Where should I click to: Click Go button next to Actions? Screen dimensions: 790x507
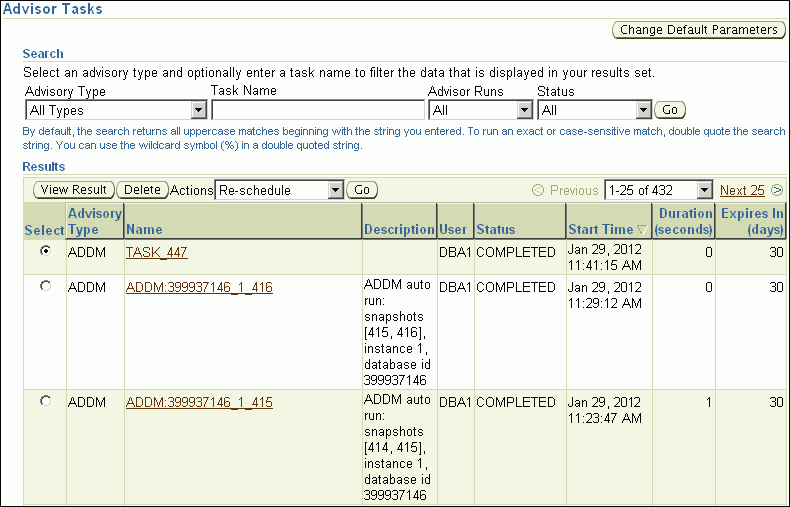click(362, 190)
